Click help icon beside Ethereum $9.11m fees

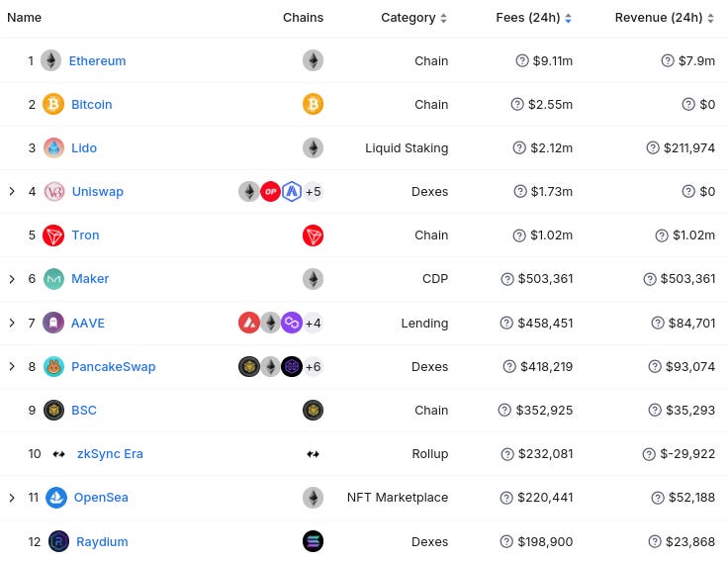point(522,60)
